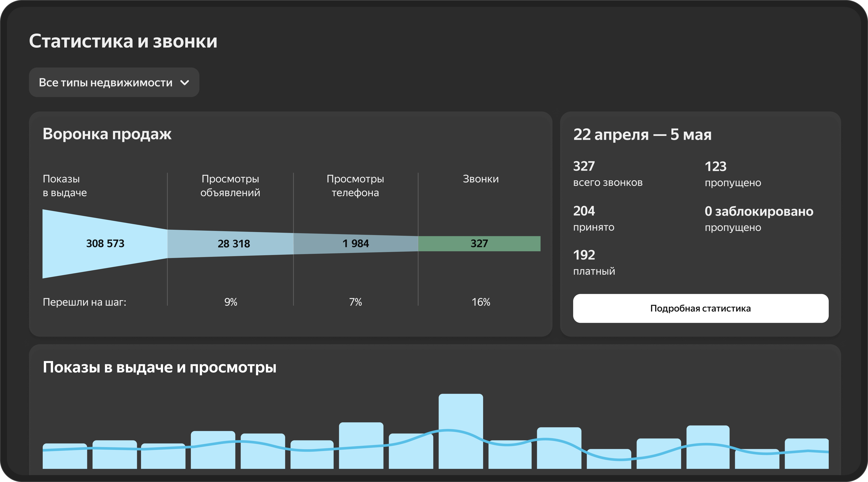Click the 192 paid calls figure
Image resolution: width=868 pixels, height=482 pixels.
(x=584, y=255)
